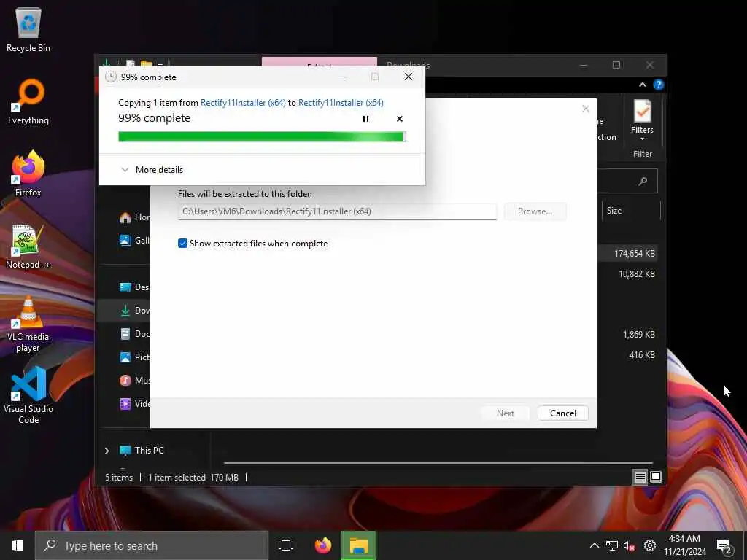Image resolution: width=747 pixels, height=560 pixels.
Task: Click Cancel in the extract wizard
Action: tap(563, 413)
